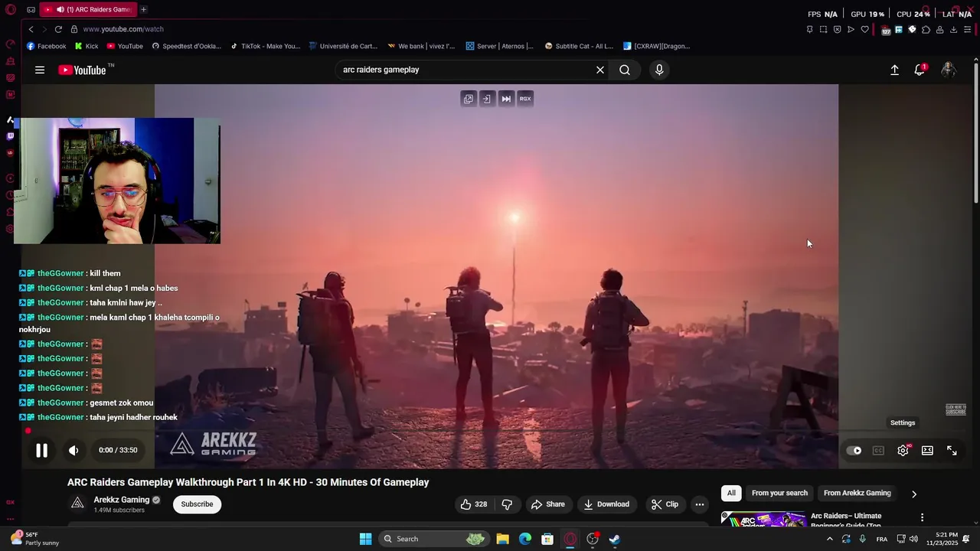The width and height of the screenshot is (980, 551).
Task: Select the All filter chip
Action: click(x=731, y=493)
